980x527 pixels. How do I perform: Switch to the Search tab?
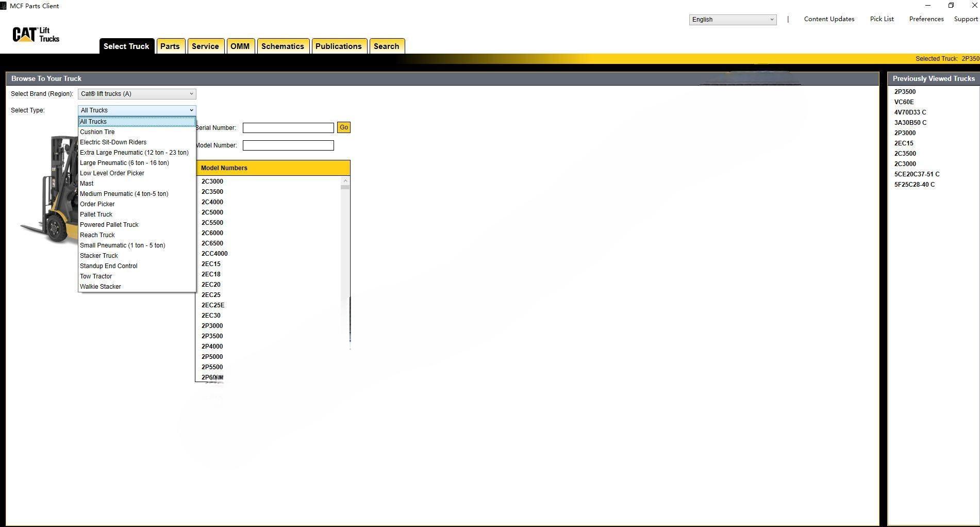[x=387, y=46]
